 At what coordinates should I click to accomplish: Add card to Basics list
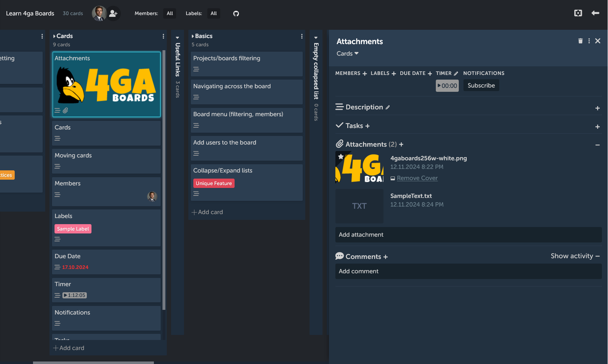[207, 212]
